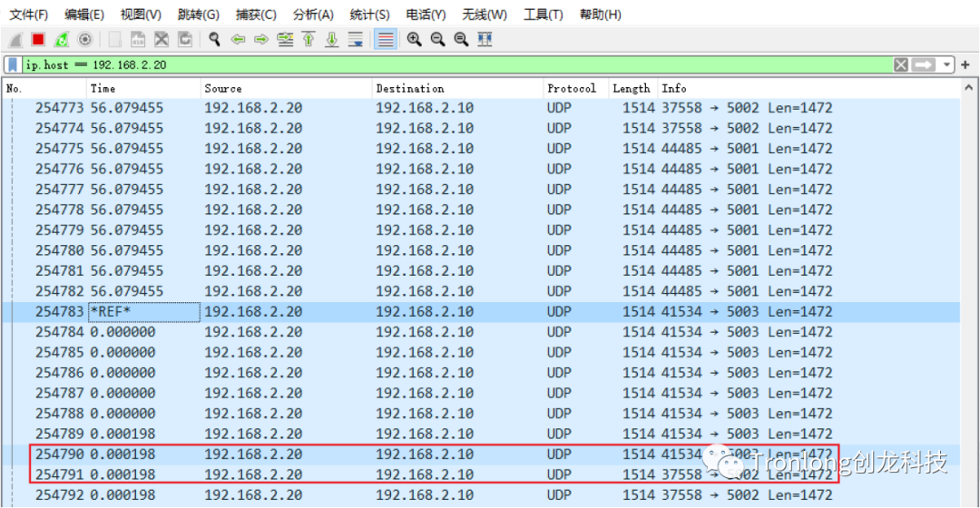Reset text zoom to normal size

(461, 40)
